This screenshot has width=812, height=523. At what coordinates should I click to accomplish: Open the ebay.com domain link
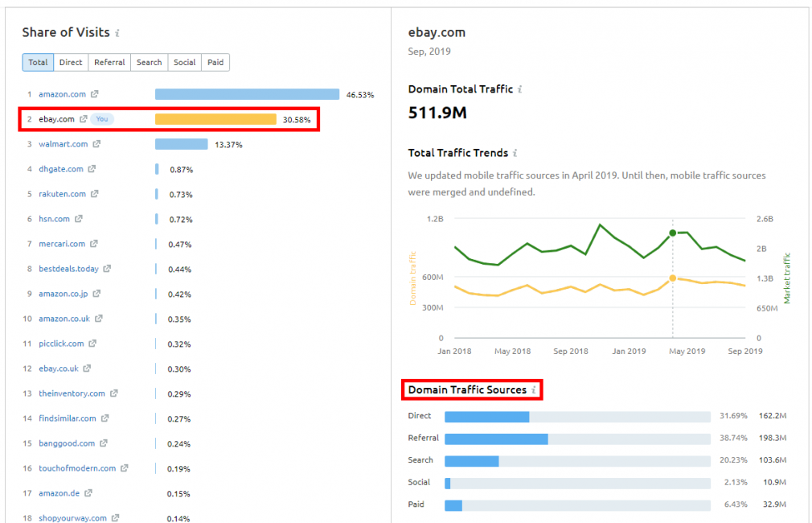click(x=56, y=119)
